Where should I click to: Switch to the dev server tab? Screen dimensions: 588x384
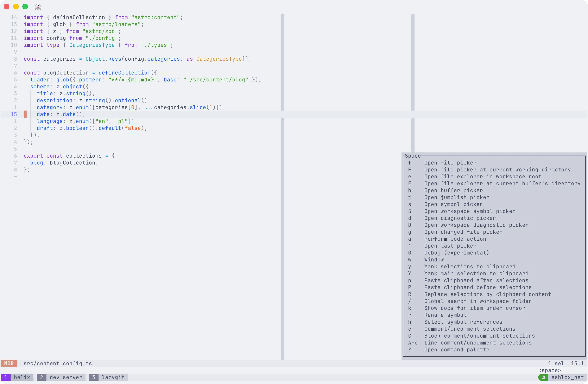click(x=66, y=377)
